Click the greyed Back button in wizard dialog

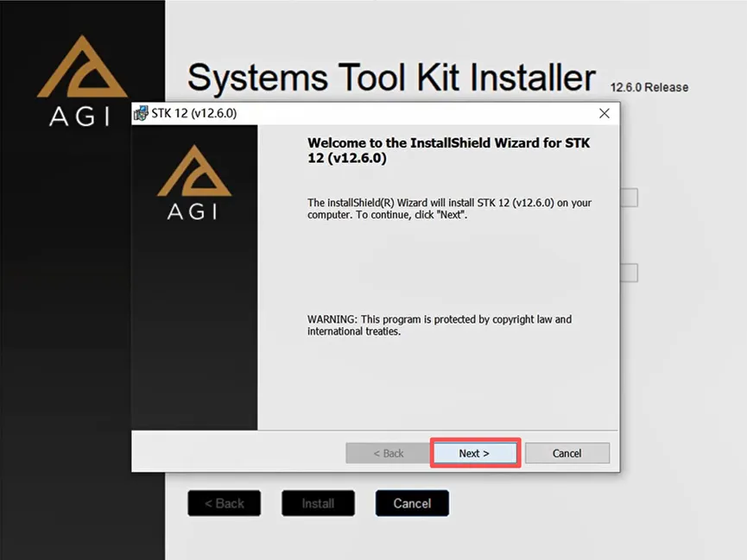click(x=389, y=453)
